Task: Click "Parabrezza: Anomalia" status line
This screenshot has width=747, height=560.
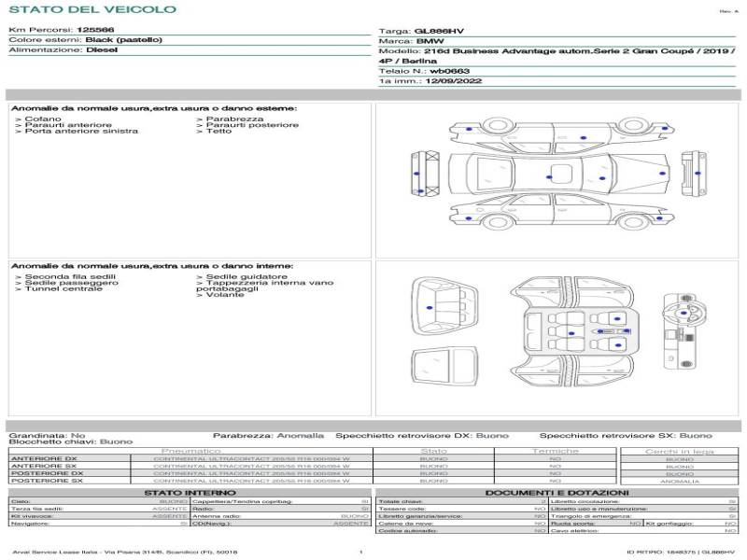Action: tap(268, 436)
